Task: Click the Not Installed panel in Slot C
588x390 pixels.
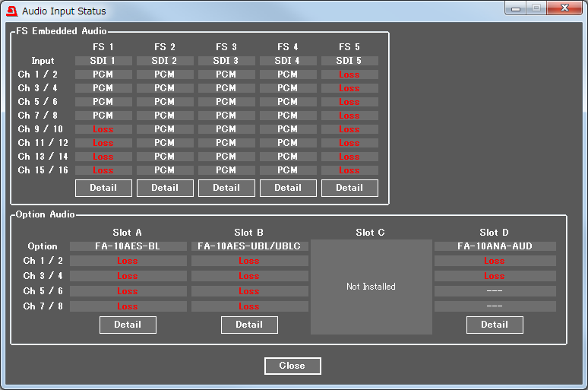Action: click(x=371, y=287)
